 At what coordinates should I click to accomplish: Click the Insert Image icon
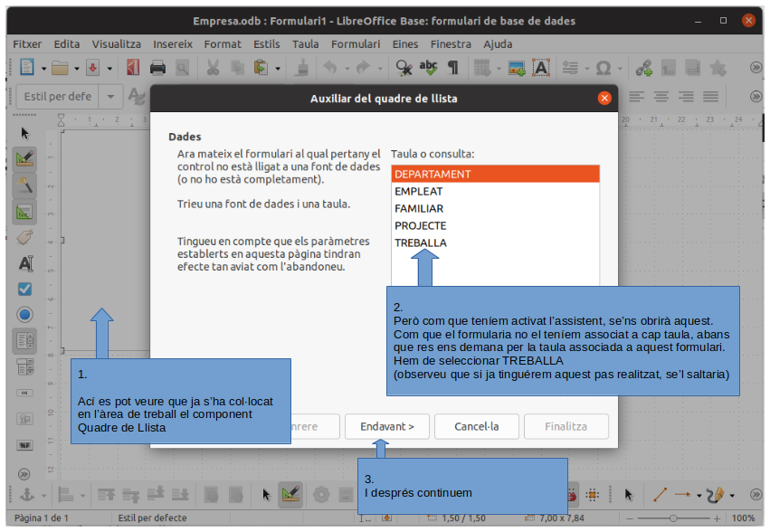(x=517, y=68)
